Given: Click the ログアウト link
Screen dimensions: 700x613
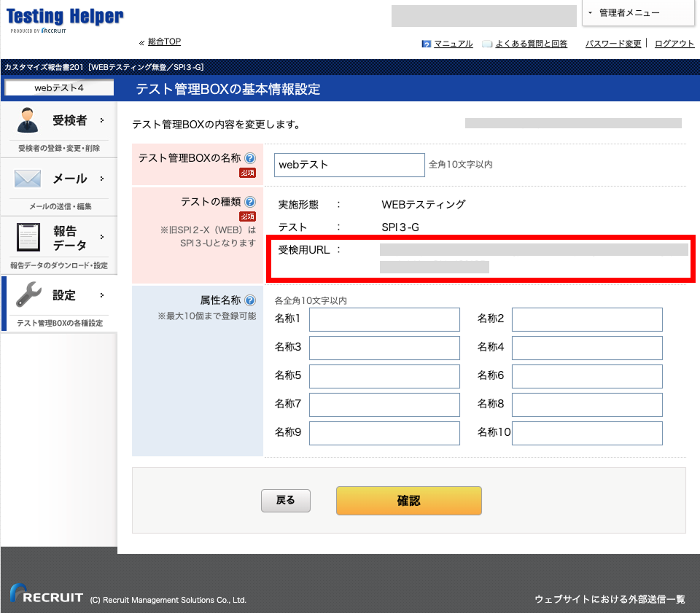Looking at the screenshot, I should coord(674,44).
